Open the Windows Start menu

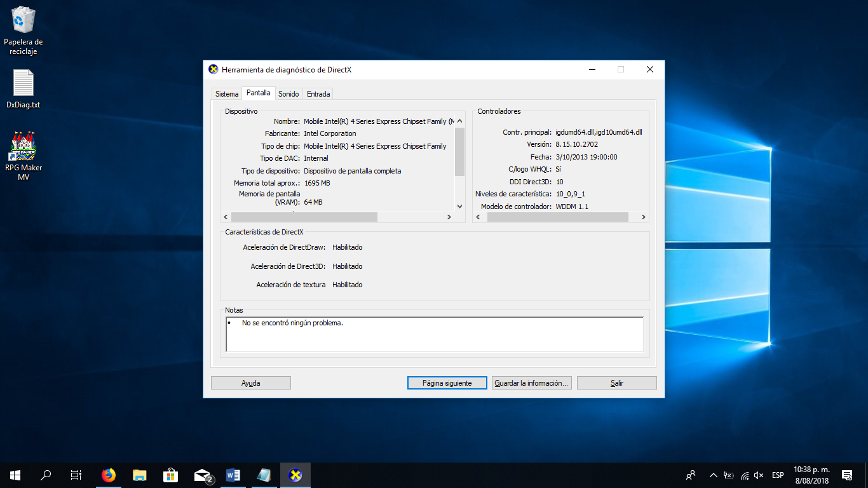click(x=15, y=475)
